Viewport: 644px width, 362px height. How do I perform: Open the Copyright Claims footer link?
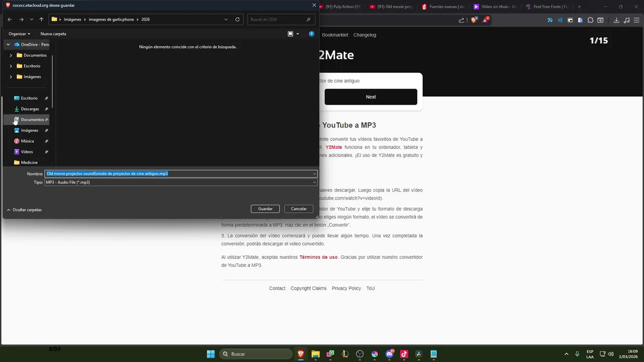pos(308,288)
